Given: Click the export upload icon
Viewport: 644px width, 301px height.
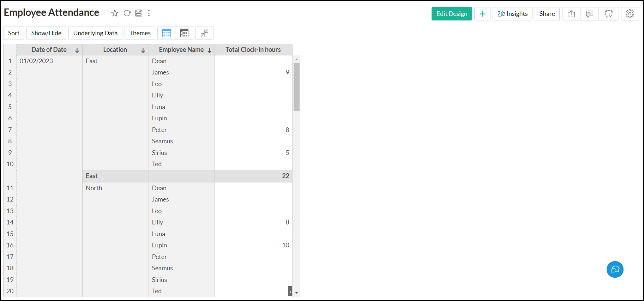Looking at the screenshot, I should (571, 14).
